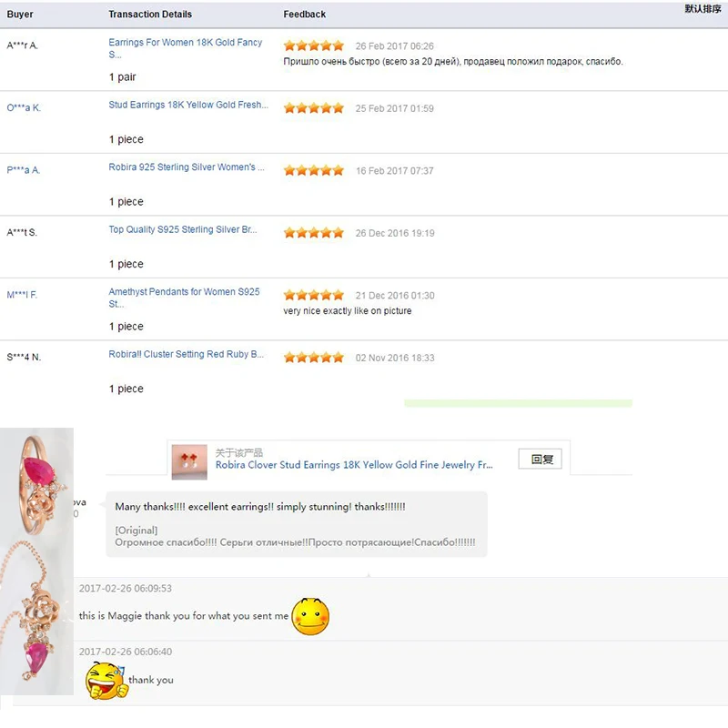Click the 回复 reply button

pyautogui.click(x=540, y=459)
